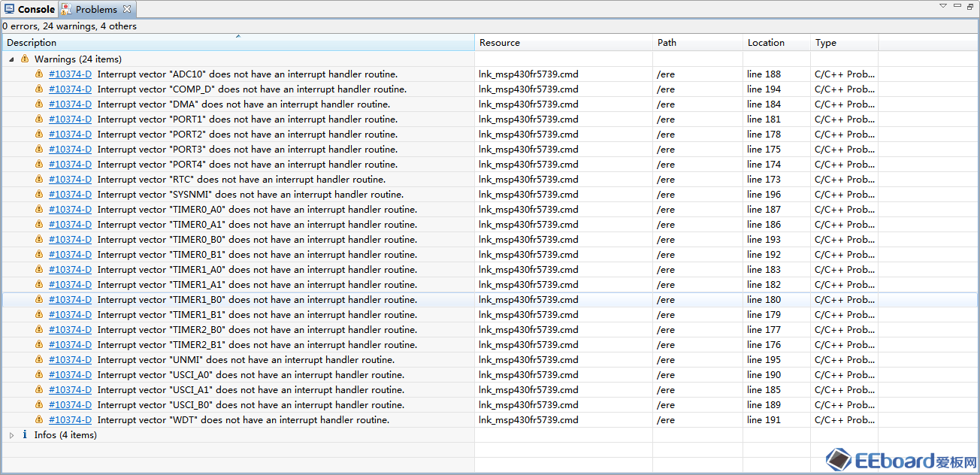Open #10374-D link for SYSNMI warning

(70, 194)
